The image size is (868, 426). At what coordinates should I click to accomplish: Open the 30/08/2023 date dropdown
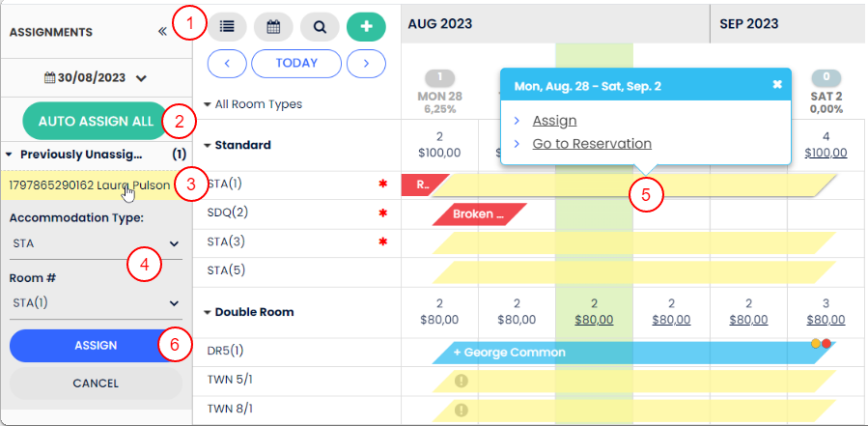[x=96, y=77]
